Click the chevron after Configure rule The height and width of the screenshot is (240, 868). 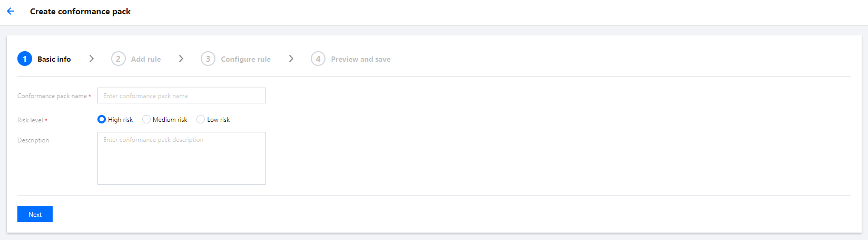[x=291, y=59]
